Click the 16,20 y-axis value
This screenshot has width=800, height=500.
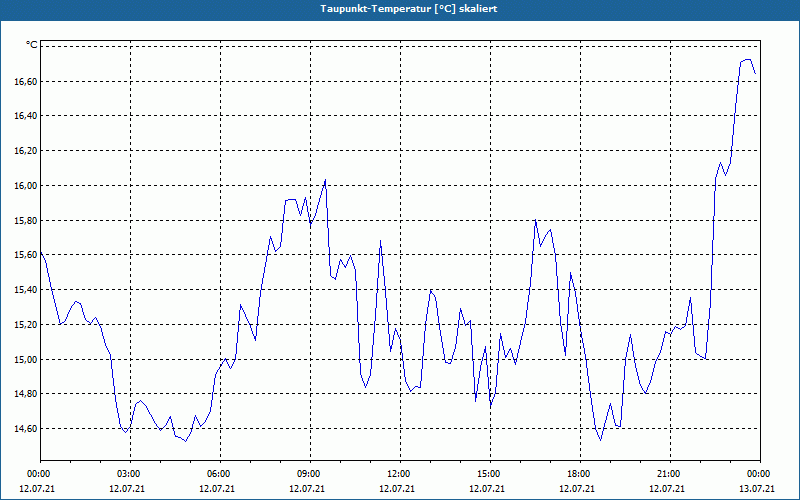click(x=26, y=151)
